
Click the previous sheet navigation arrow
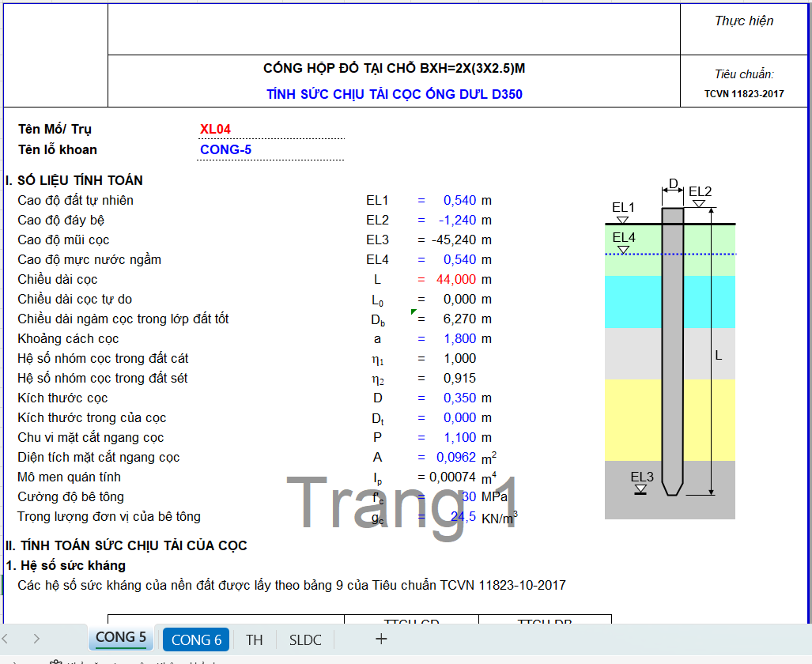pos(6,639)
